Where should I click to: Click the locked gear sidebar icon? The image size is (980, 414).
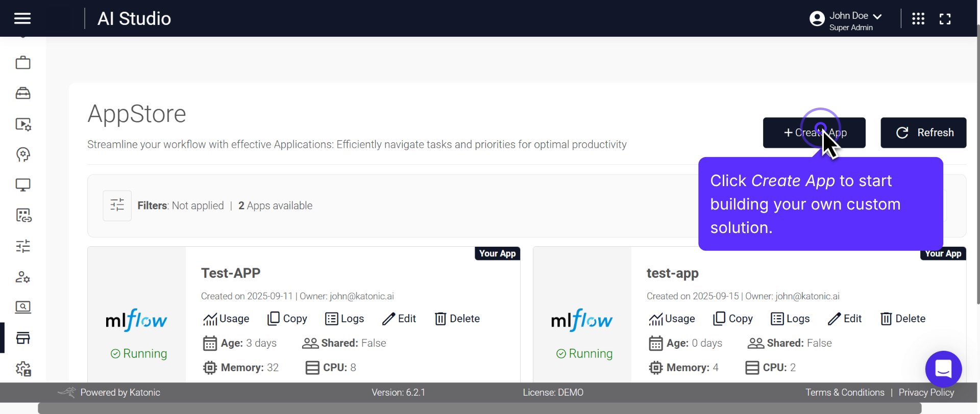pos(23,369)
